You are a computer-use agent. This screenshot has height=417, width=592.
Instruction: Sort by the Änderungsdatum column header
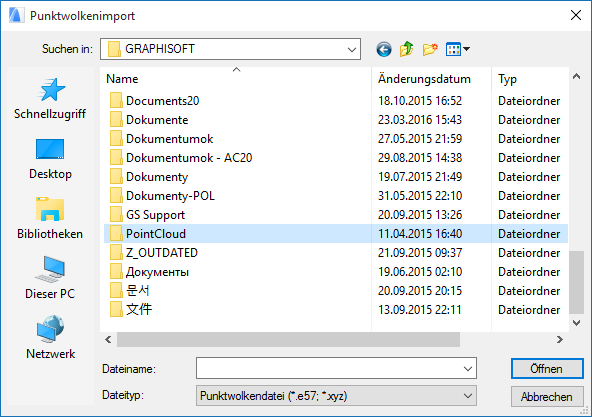[432, 79]
